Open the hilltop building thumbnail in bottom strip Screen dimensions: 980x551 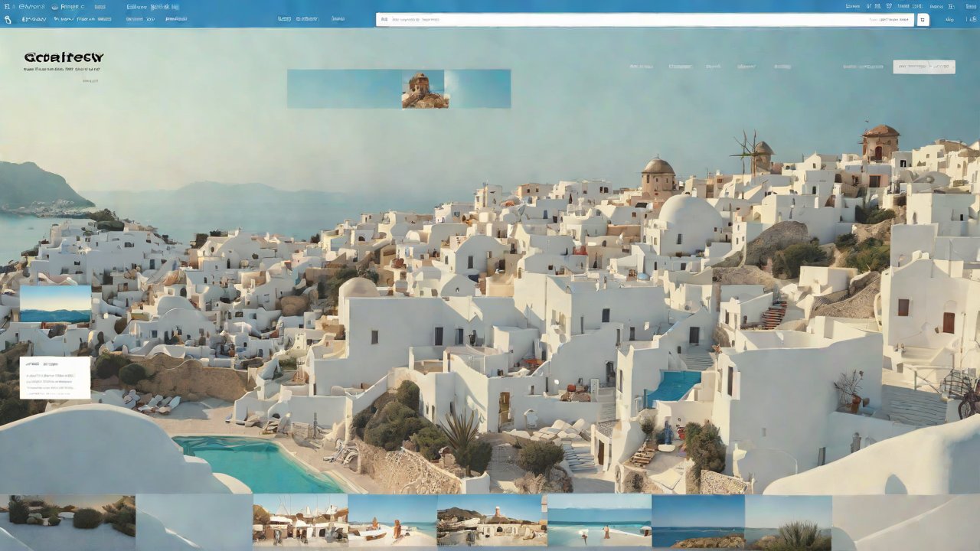pyautogui.click(x=492, y=520)
